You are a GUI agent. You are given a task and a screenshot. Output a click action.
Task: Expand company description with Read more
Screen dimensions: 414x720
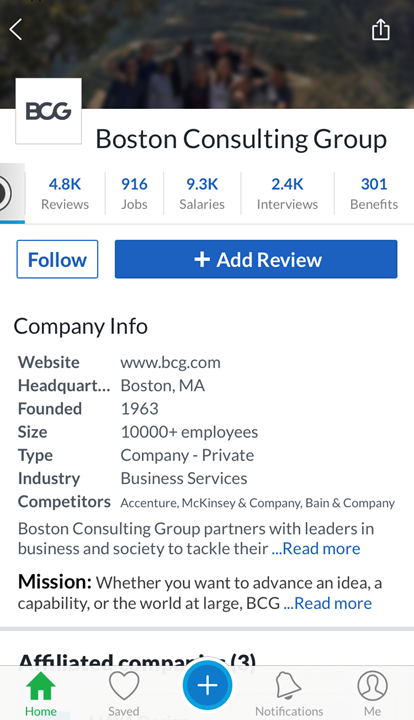pos(316,549)
